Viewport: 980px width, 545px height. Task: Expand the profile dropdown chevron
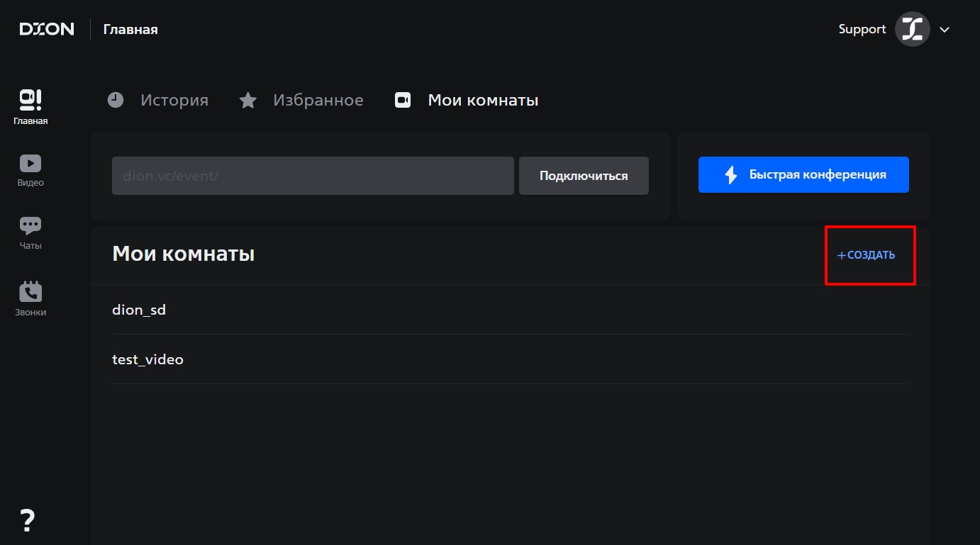point(944,30)
